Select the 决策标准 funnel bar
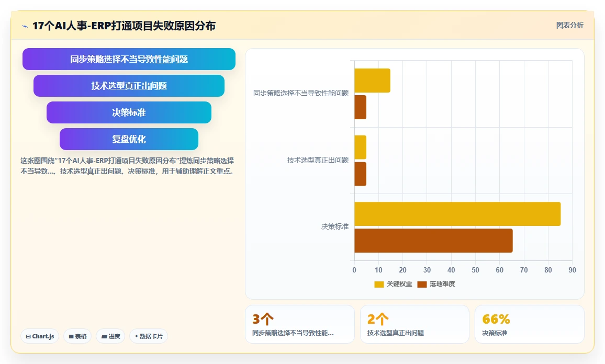 coord(129,112)
